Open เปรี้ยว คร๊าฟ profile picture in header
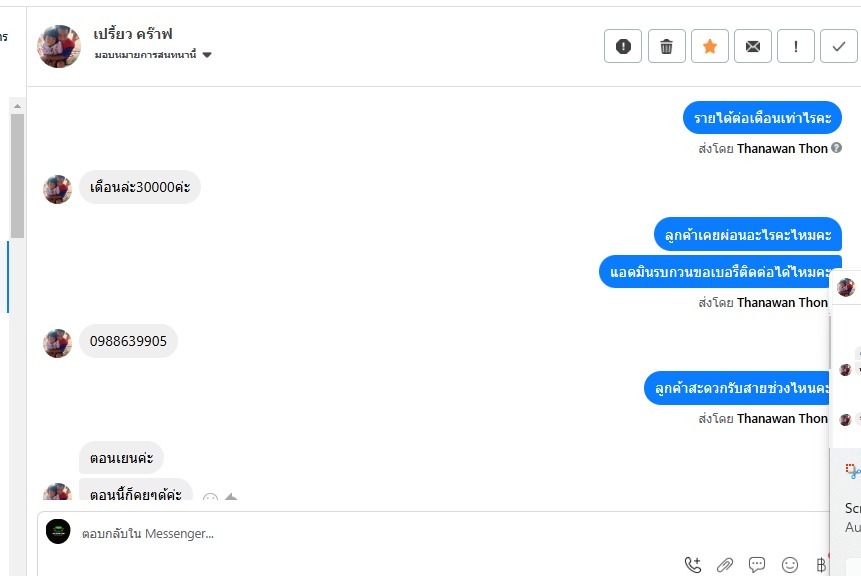Viewport: 861px width, 576px height. click(59, 46)
